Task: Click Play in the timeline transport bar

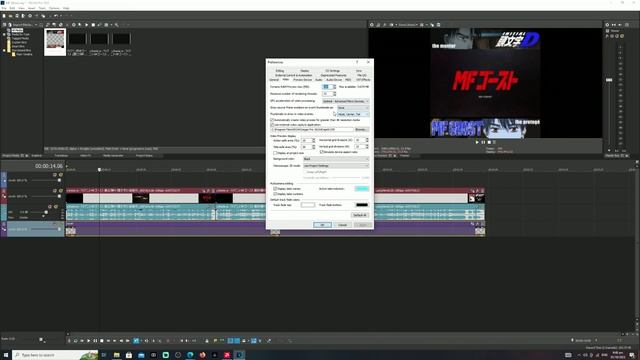Action: [x=89, y=340]
